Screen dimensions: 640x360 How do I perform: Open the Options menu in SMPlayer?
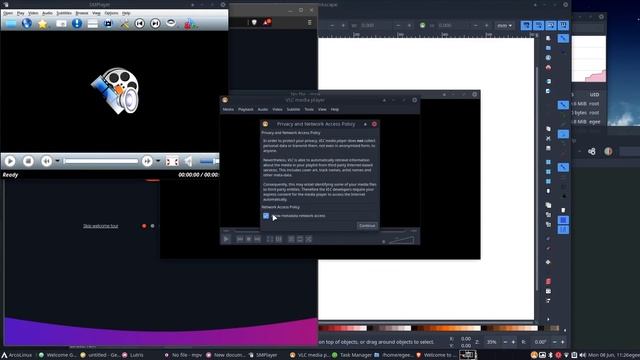click(x=111, y=13)
